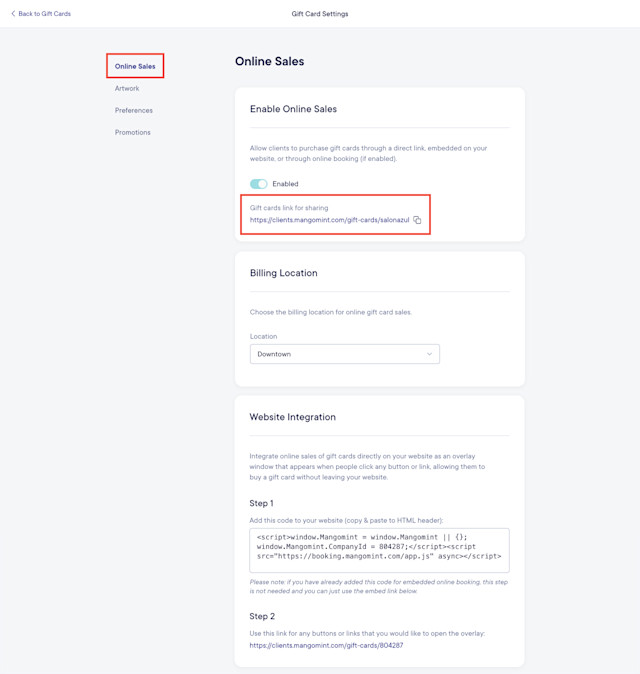Viewport: 640px width, 674px height.
Task: Click the 'Integrate online sales of gift cards' paragraph
Action: [x=367, y=466]
